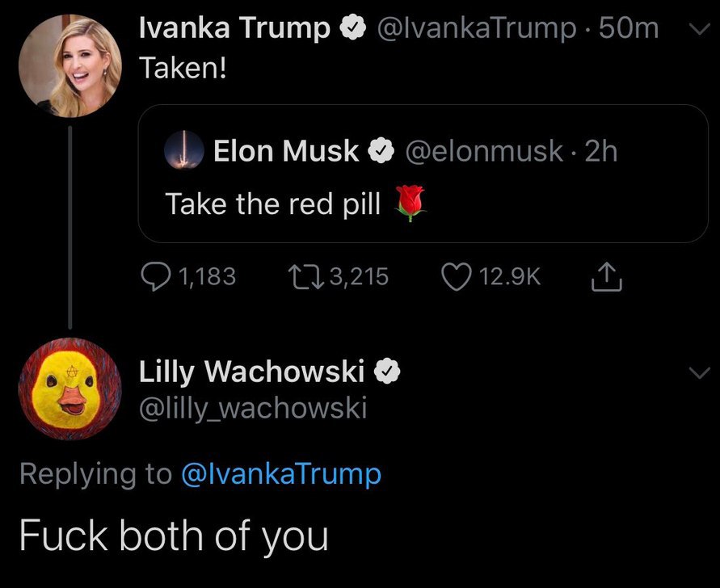Open Ivanka Trump's profile picture
720x588 pixels.
[69, 65]
